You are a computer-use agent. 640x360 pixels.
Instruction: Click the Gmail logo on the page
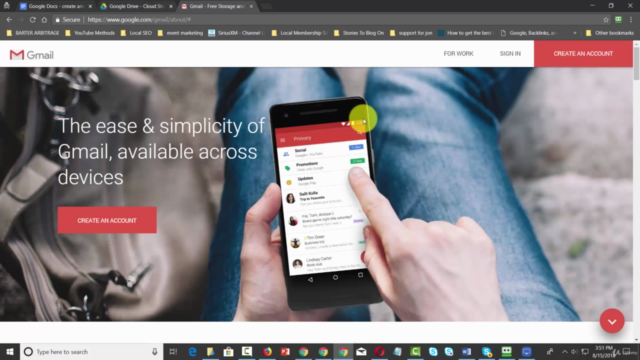[31, 55]
